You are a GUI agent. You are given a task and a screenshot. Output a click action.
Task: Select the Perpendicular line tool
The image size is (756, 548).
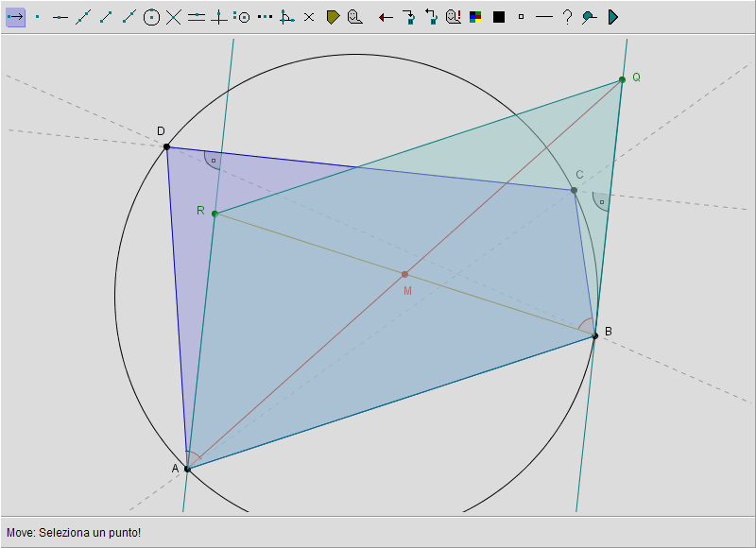point(219,17)
